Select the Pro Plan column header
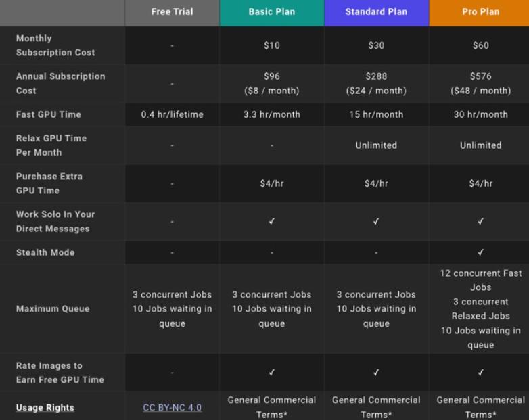 (481, 11)
